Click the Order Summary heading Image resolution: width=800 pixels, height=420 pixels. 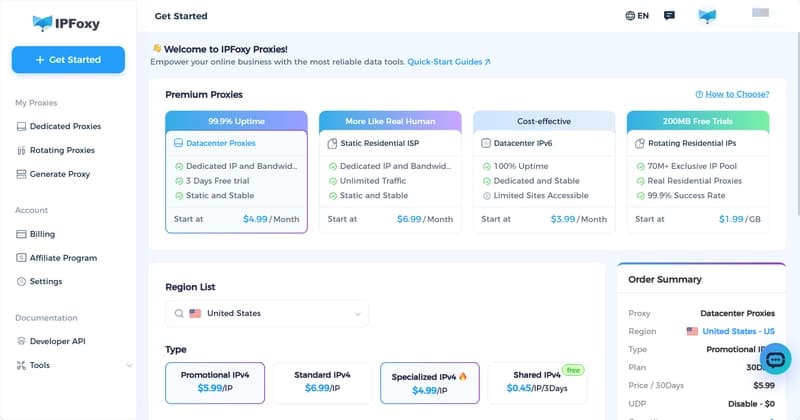tap(665, 279)
